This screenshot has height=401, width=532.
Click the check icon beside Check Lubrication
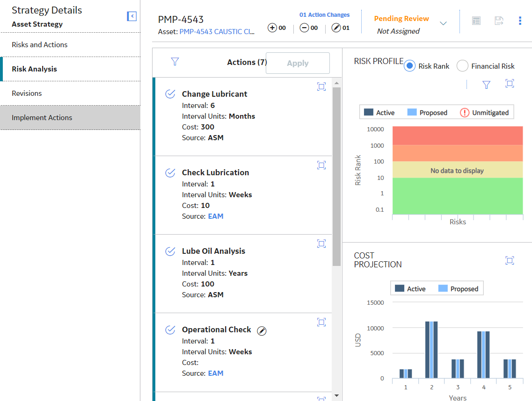[x=170, y=172]
